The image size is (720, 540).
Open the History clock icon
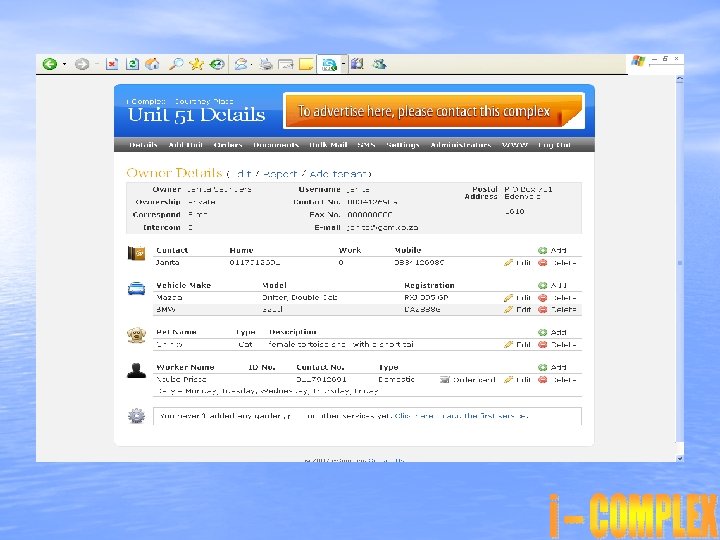click(x=217, y=64)
